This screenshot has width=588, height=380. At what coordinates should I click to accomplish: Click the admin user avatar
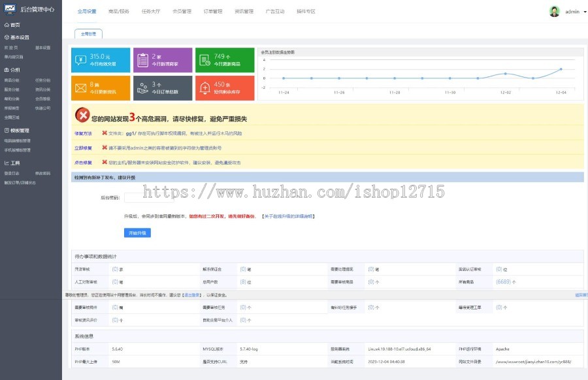tap(554, 11)
